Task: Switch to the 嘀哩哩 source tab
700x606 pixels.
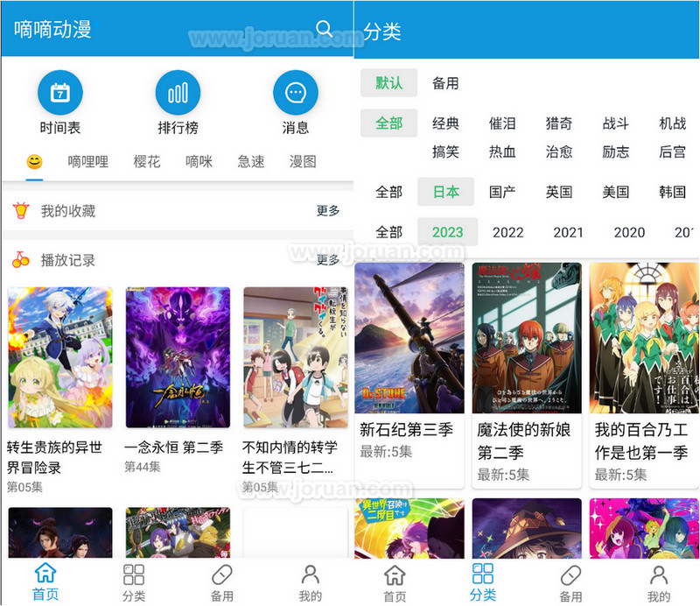Action: click(x=88, y=162)
